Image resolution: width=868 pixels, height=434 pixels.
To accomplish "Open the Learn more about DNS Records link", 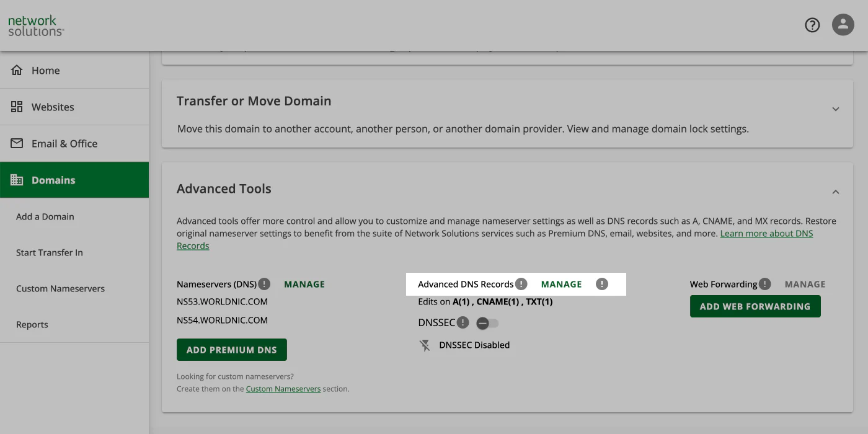I will point(766,233).
